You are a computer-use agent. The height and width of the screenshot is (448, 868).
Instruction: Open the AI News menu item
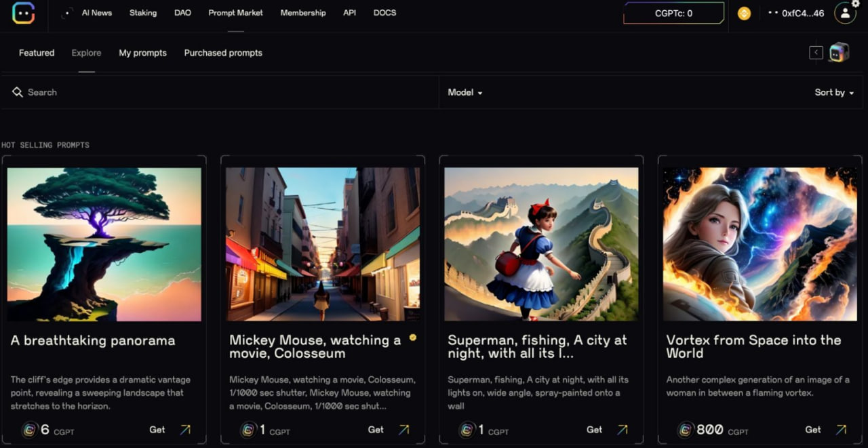pyautogui.click(x=97, y=13)
